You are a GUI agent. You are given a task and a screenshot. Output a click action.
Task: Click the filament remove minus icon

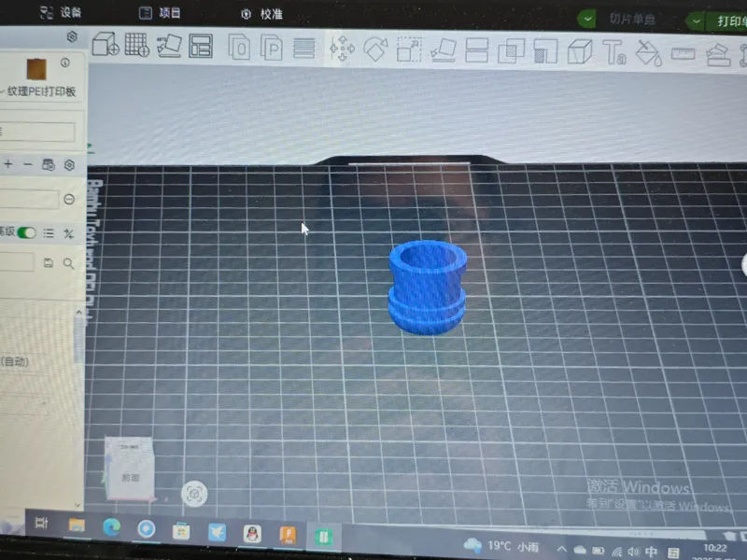pyautogui.click(x=28, y=164)
